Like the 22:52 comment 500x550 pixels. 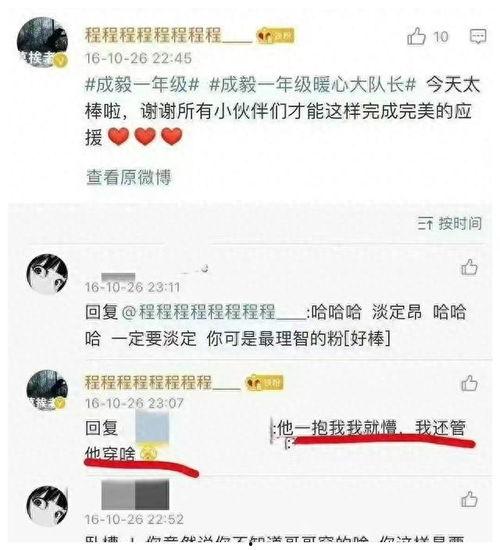point(469,499)
